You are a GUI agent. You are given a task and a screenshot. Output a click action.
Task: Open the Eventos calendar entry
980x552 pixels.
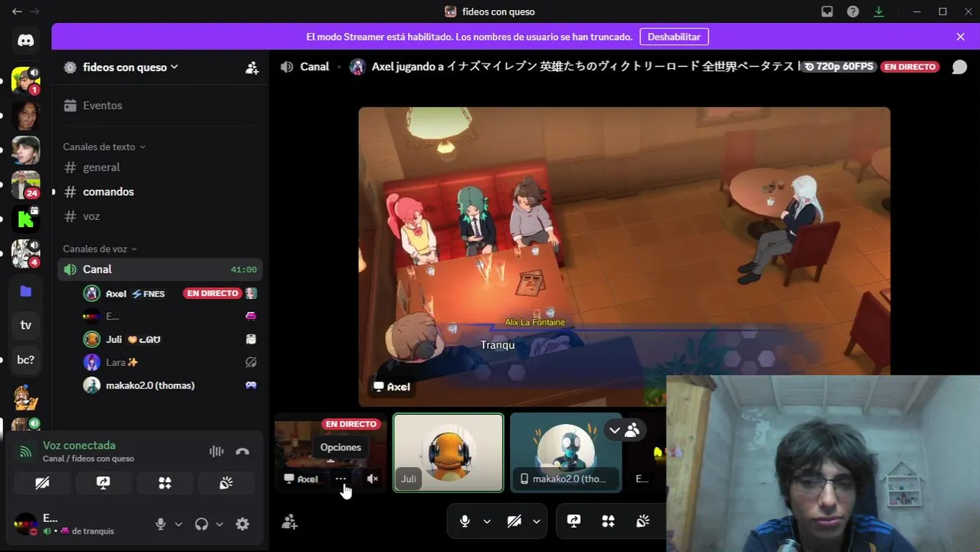160,106
